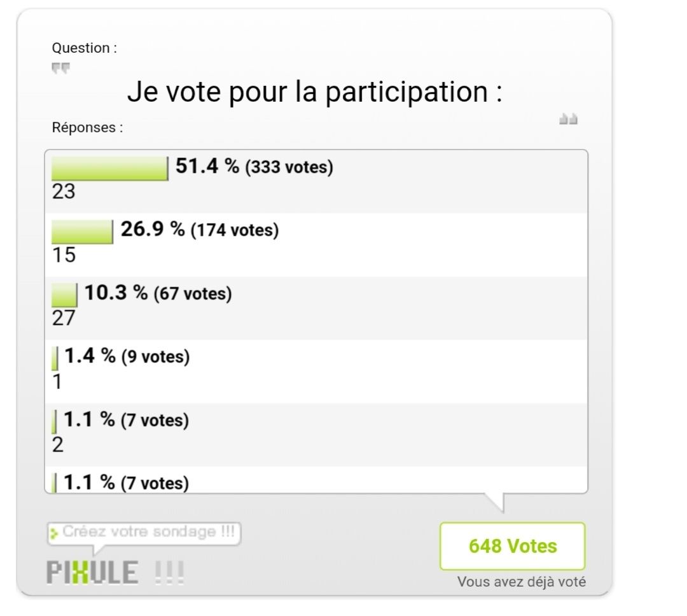Select the 26.9 % (174 votes) result
This screenshot has height=616, width=687.
(x=200, y=230)
